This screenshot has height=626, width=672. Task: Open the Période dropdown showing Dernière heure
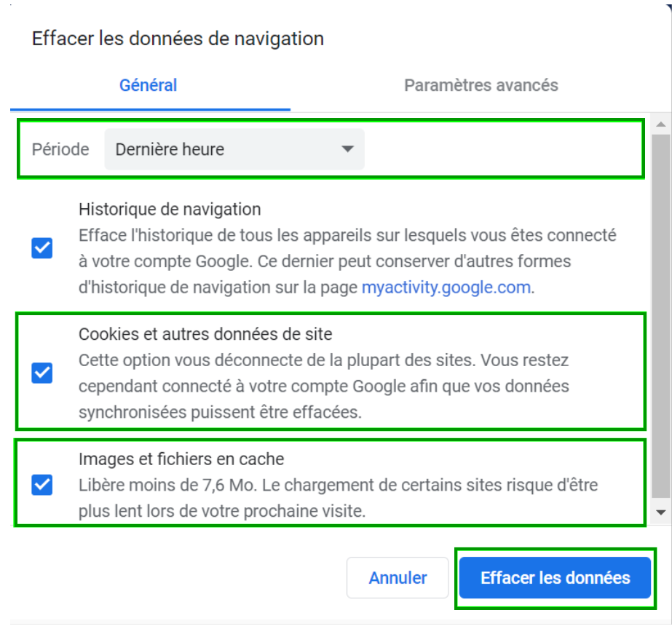point(234,149)
